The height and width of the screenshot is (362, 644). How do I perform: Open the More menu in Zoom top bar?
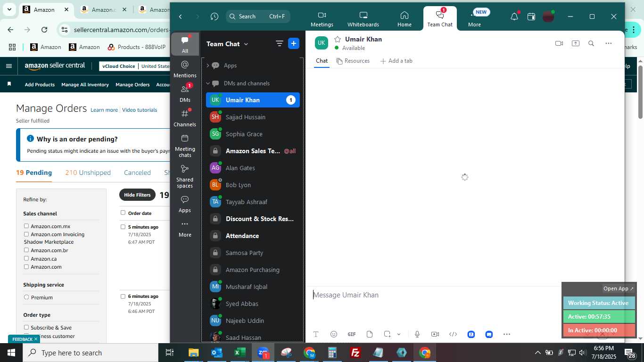[x=475, y=19]
